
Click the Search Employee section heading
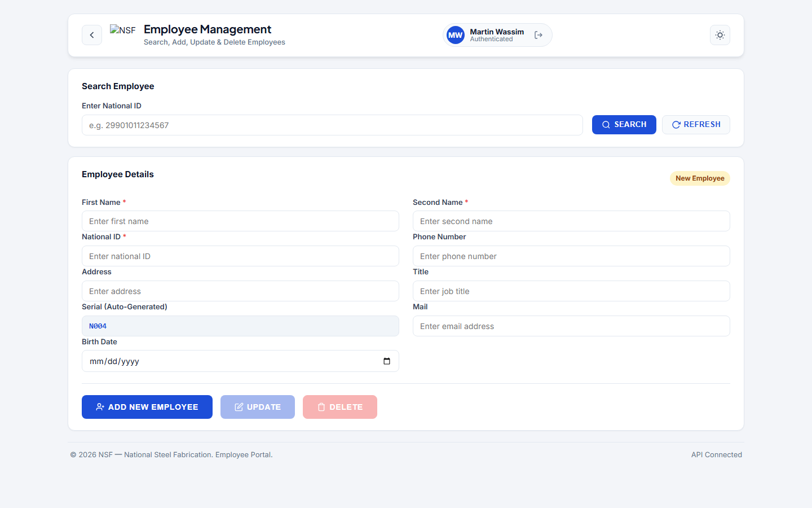click(118, 86)
